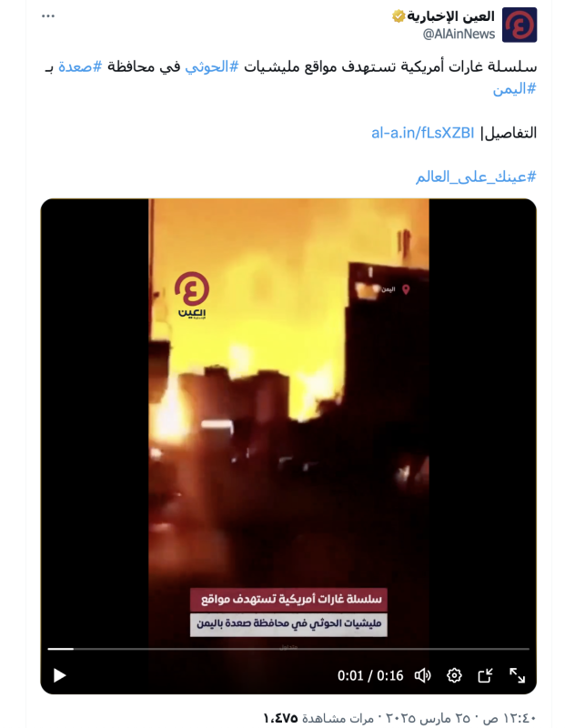Click the gold verified badge
This screenshot has height=728, width=565.
399,16
